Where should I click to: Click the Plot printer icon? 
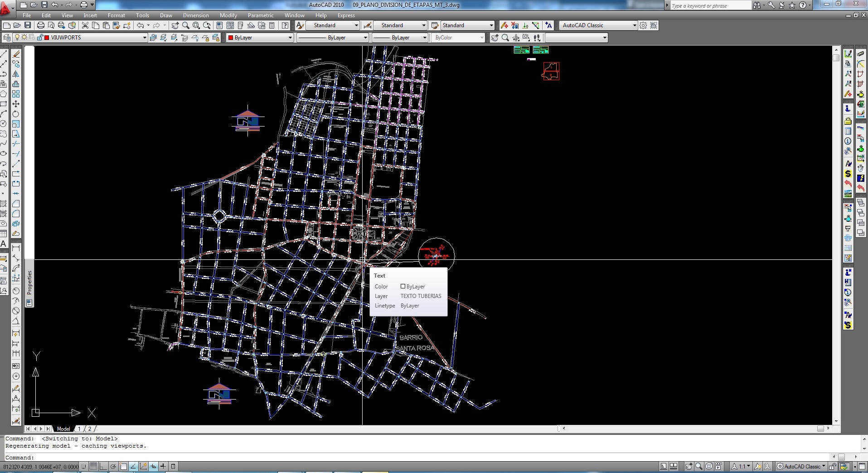[x=41, y=25]
